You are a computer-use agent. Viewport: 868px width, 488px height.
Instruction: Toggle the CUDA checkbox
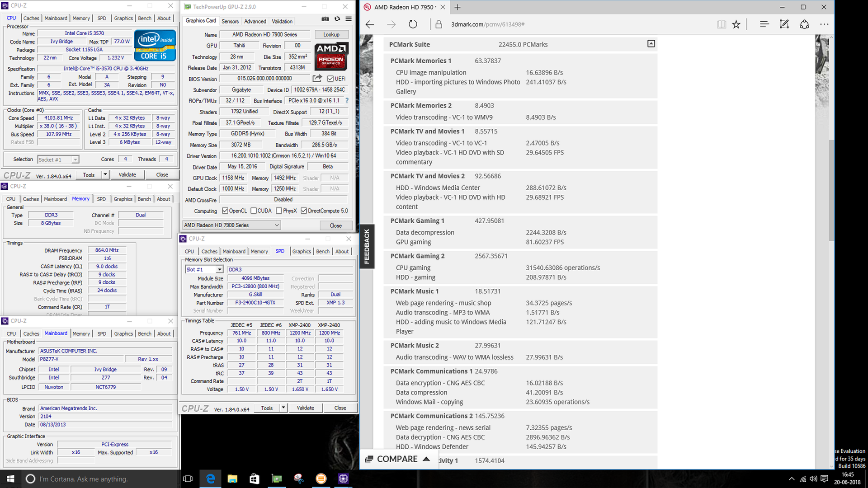pos(254,211)
